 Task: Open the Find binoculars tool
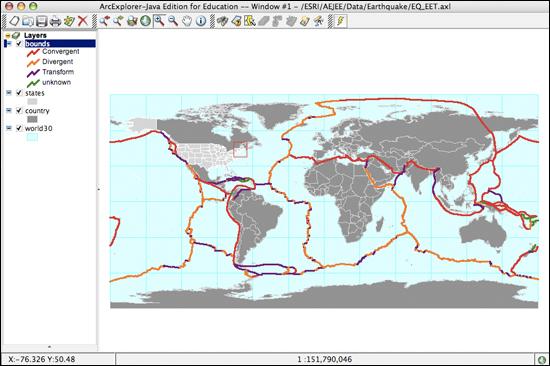coord(222,21)
